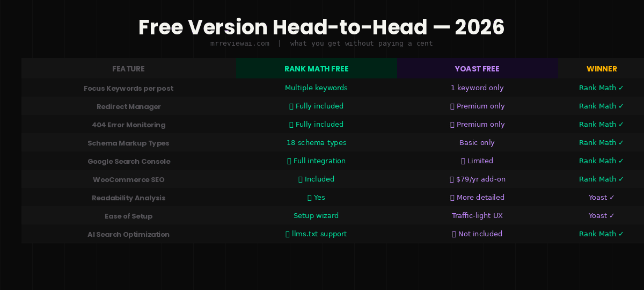Click "Yoast ✓" winner for Ease of Setup
The width and height of the screenshot is (644, 290).
(601, 215)
